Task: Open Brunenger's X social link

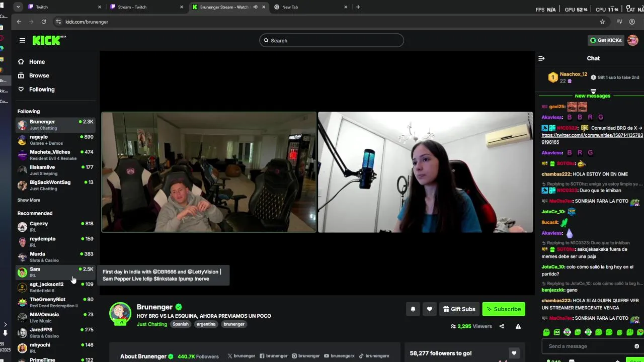Action: point(241,356)
